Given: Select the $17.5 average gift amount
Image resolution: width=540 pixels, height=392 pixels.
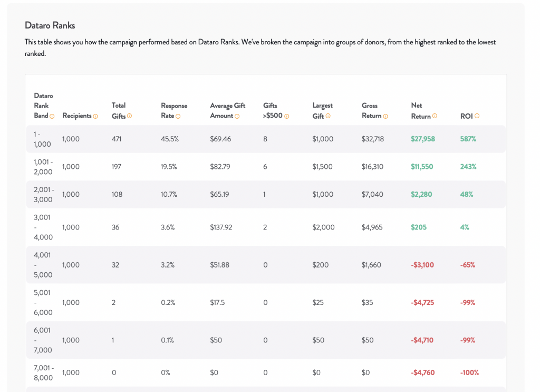Looking at the screenshot, I should tap(217, 303).
